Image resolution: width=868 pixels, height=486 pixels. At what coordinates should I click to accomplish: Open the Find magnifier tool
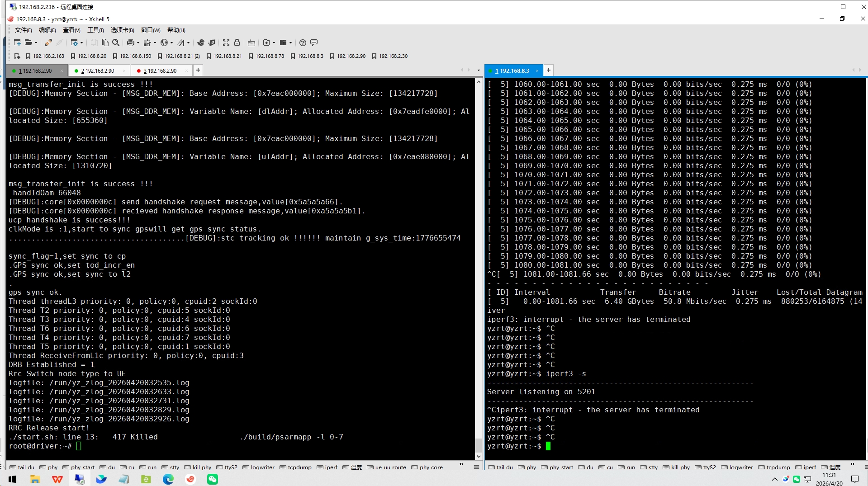point(116,42)
